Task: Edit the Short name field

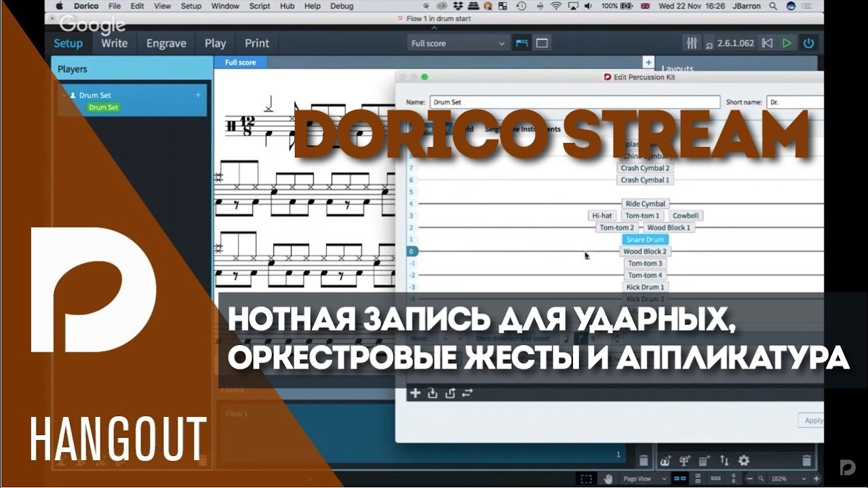Action: (795, 102)
